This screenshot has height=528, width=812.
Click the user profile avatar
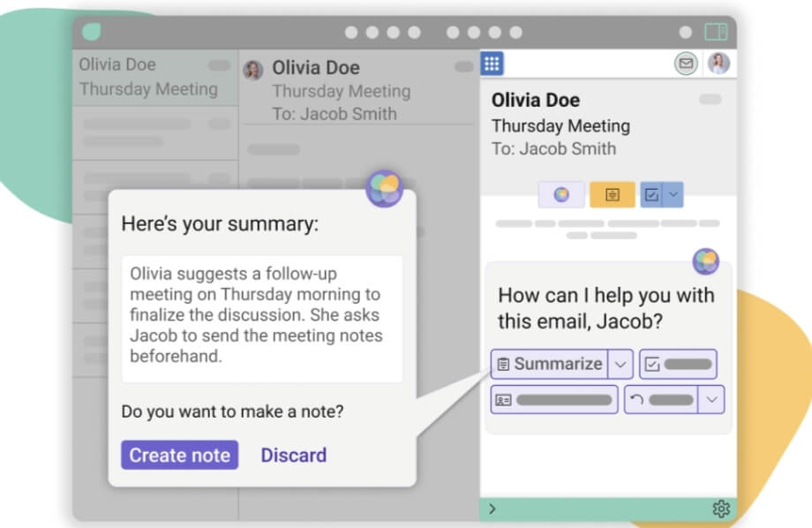[717, 63]
